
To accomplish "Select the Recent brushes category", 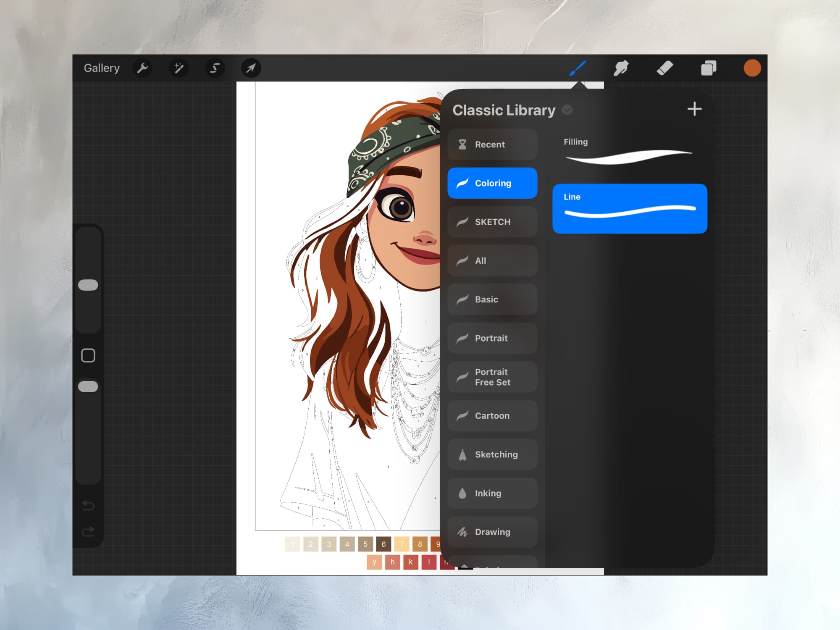I will coord(492,144).
